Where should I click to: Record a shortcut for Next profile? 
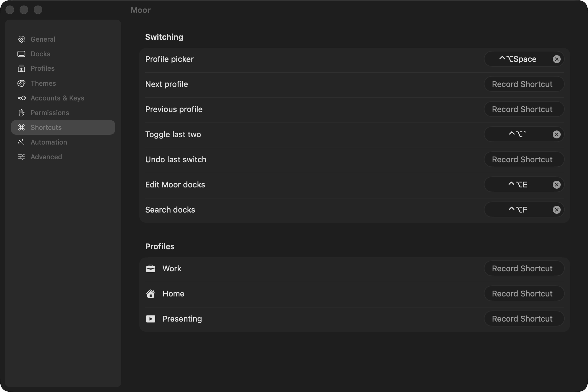524,84
